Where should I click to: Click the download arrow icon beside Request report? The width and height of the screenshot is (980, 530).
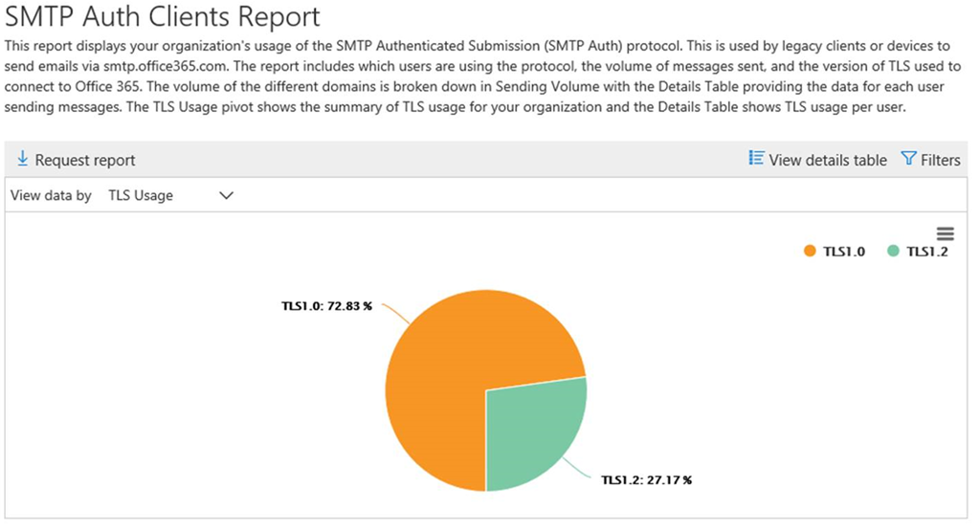point(23,159)
